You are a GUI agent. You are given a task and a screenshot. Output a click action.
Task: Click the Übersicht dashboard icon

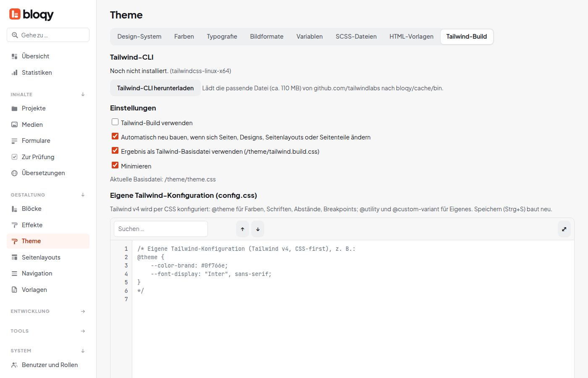pyautogui.click(x=14, y=56)
